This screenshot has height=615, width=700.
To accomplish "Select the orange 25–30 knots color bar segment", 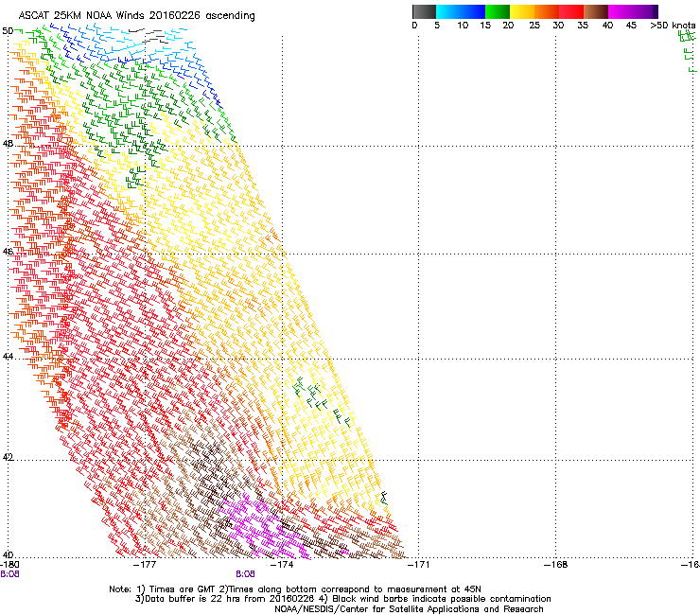I will [547, 11].
